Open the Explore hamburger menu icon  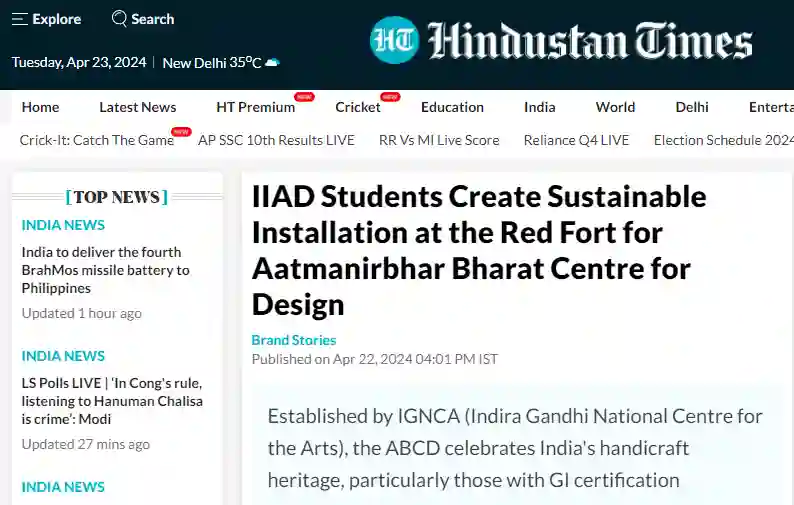(20, 19)
